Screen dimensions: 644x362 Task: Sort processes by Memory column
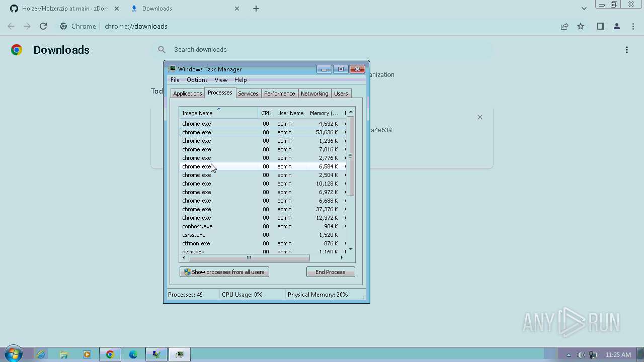[324, 113]
